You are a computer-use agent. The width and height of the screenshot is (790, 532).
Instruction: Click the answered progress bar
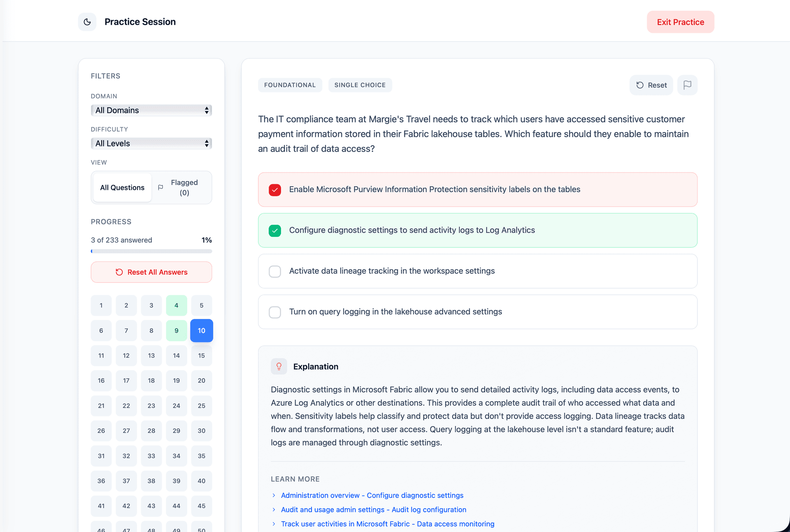(x=151, y=251)
